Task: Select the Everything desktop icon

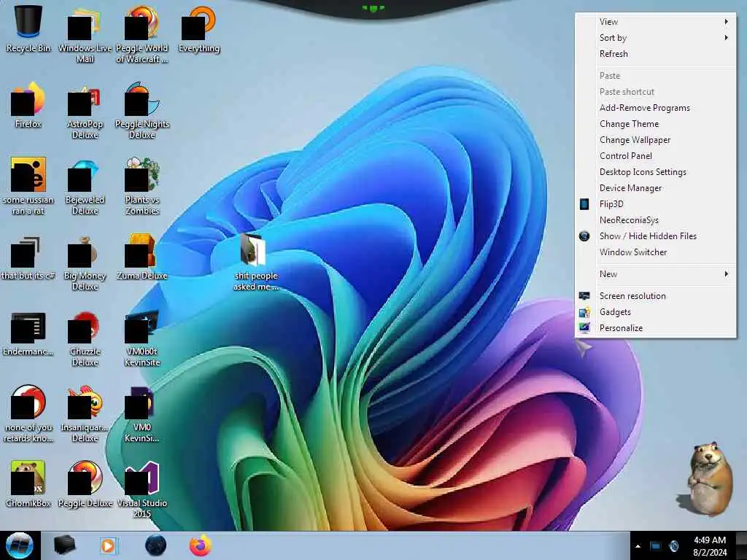Action: coord(199,28)
